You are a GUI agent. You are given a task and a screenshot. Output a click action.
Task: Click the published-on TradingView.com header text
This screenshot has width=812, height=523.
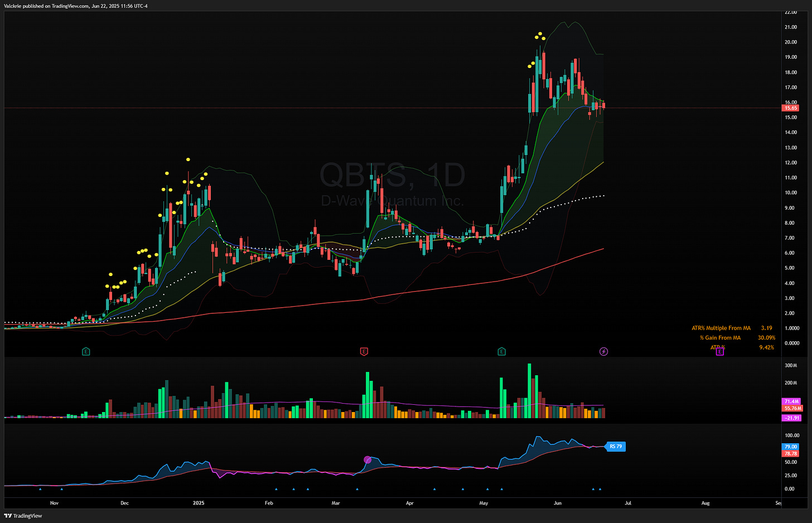pyautogui.click(x=76, y=6)
